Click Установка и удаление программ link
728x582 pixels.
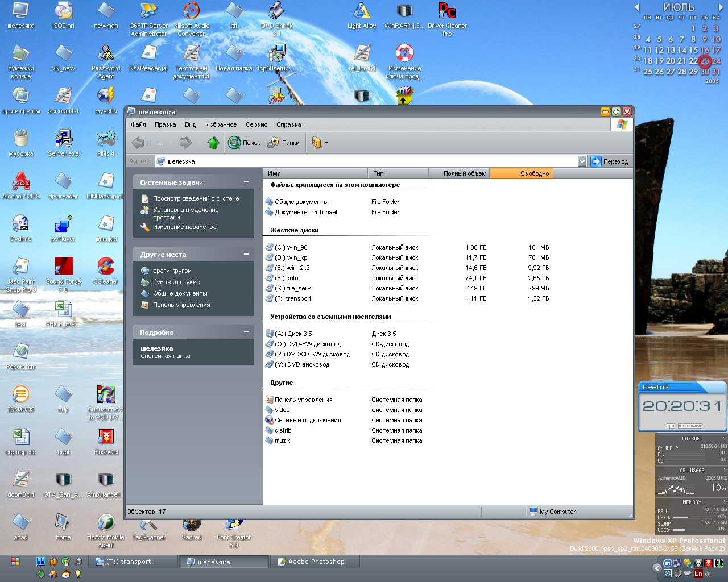pyautogui.click(x=185, y=213)
